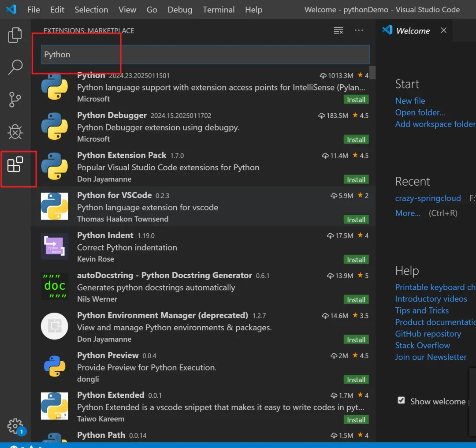Open the Terminal menu
This screenshot has width=476, height=448.
point(219,10)
